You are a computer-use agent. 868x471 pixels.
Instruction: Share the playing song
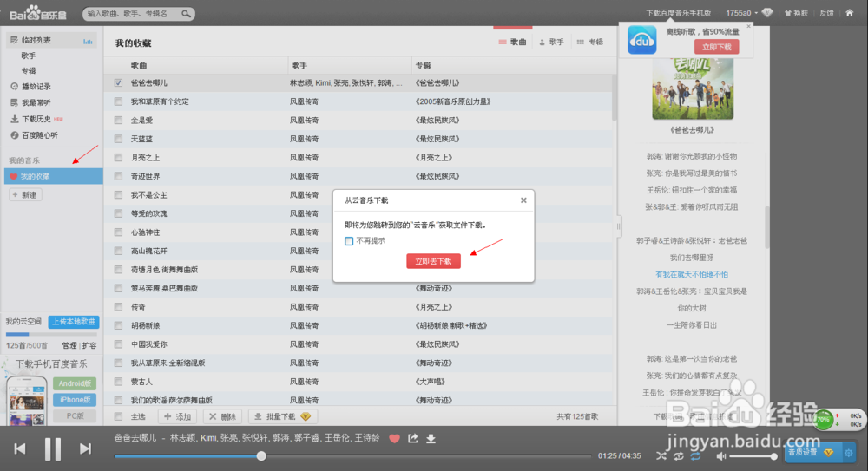point(413,438)
